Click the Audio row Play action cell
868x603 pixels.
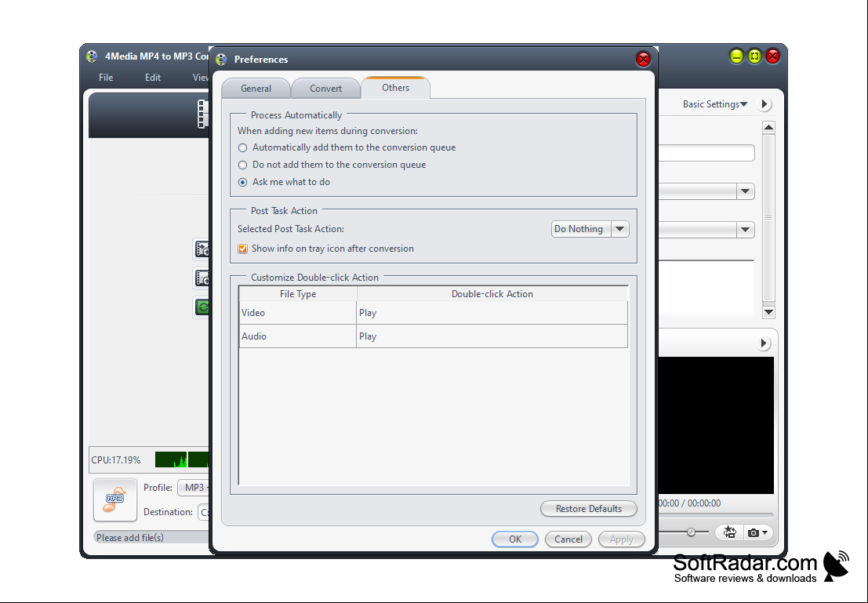click(492, 336)
